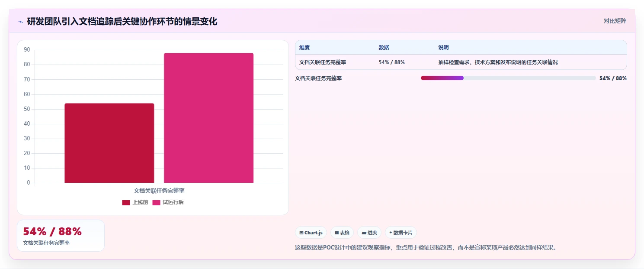Click the 试运行后 legend color swatch

pos(156,203)
